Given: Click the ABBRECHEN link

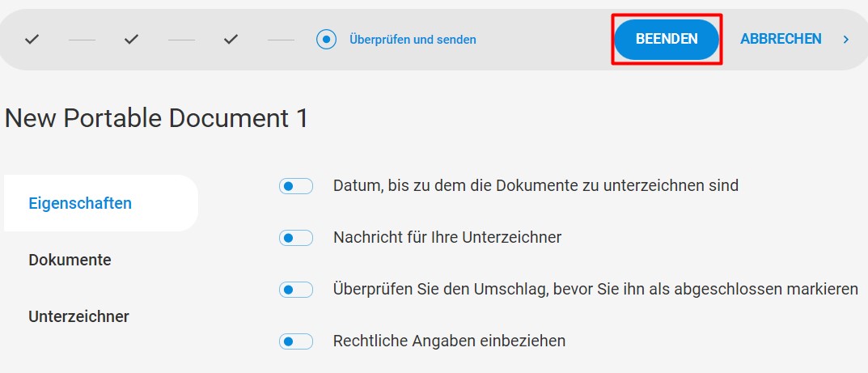Looking at the screenshot, I should pyautogui.click(x=781, y=40).
